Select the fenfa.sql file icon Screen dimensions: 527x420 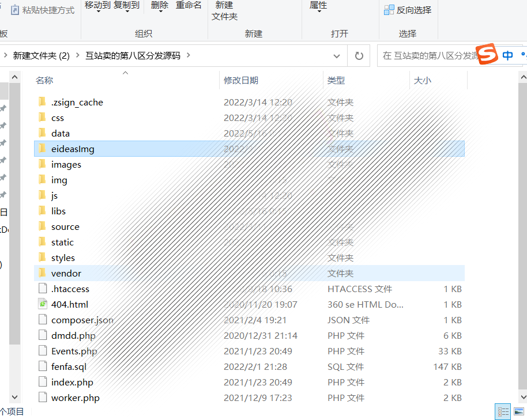click(43, 366)
